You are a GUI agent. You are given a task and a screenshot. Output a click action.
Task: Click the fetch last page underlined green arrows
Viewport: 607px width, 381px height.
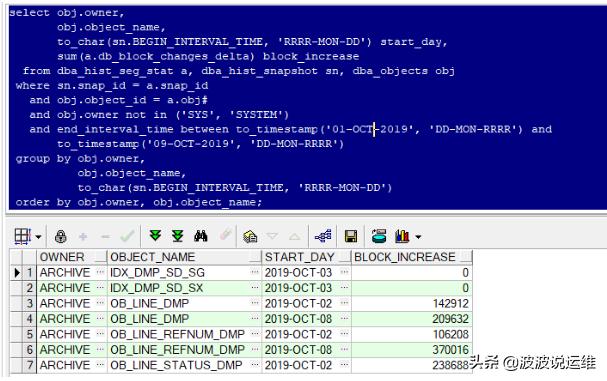tap(178, 235)
